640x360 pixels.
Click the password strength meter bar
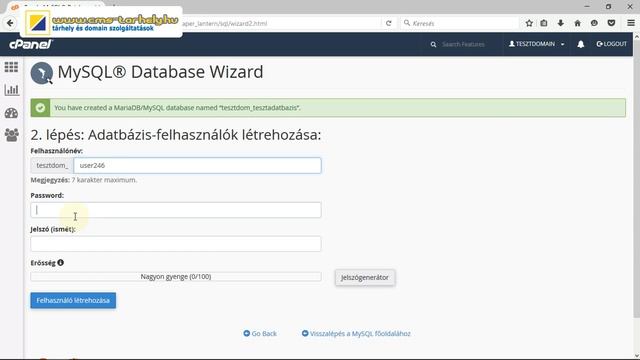(176, 276)
